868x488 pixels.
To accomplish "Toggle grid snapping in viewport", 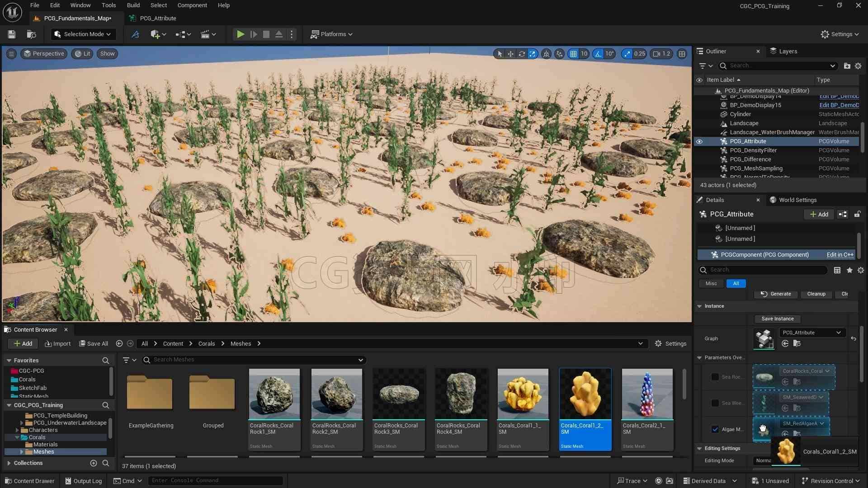I will click(573, 54).
